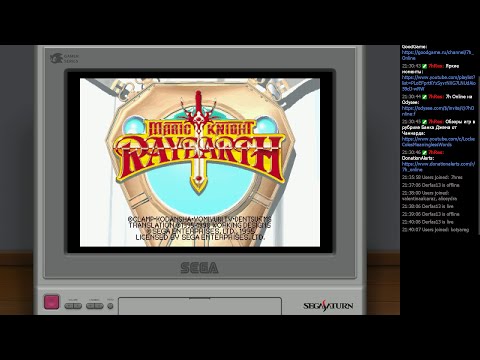The height and width of the screenshot is (360, 480).
Task: Select the 'Users joined: botyareg' chat line
Action: click(435, 230)
